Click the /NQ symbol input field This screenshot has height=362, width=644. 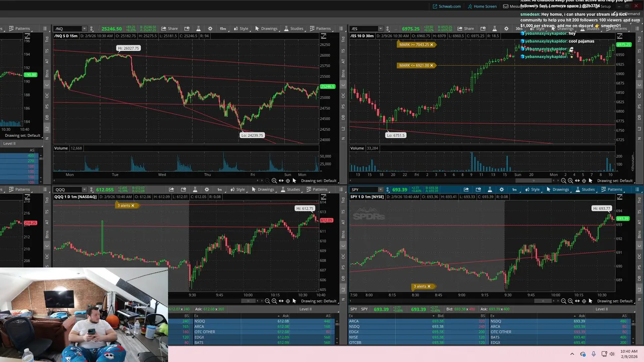click(x=67, y=29)
